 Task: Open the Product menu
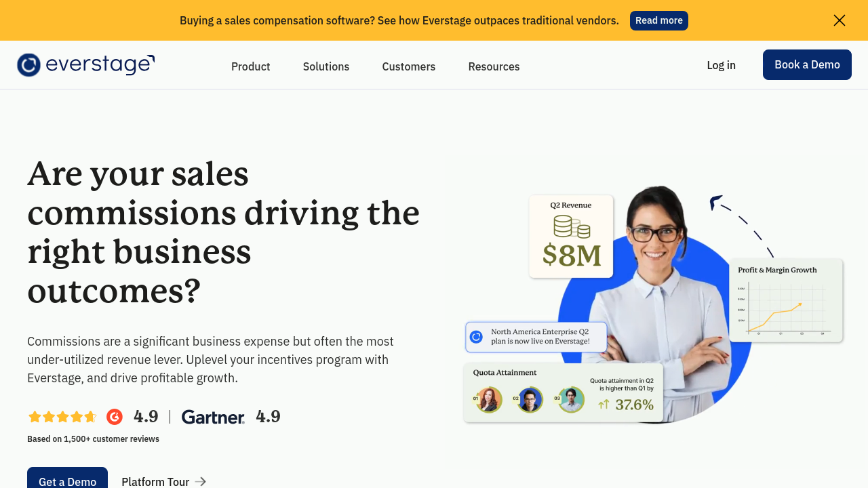250,66
